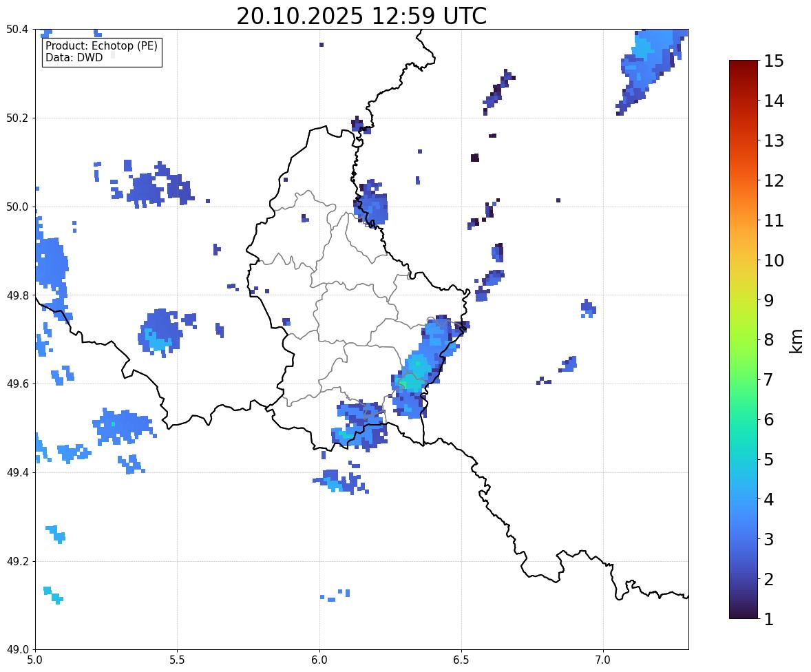This screenshot has width=811, height=672.
Task: Click latitude axis label 50.0
Action: (17, 207)
